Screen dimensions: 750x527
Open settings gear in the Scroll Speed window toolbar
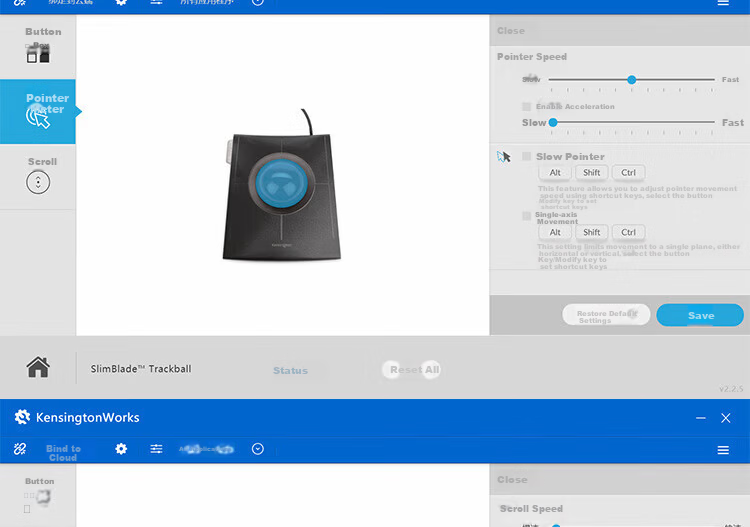pyautogui.click(x=121, y=449)
